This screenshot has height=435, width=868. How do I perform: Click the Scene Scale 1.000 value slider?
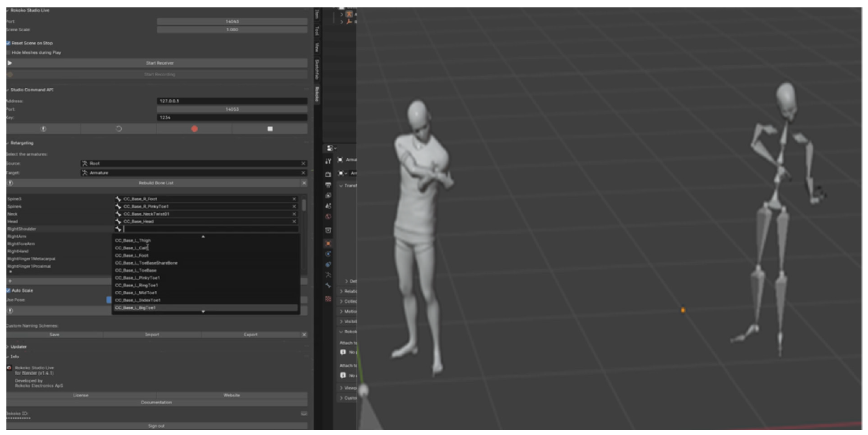click(232, 30)
